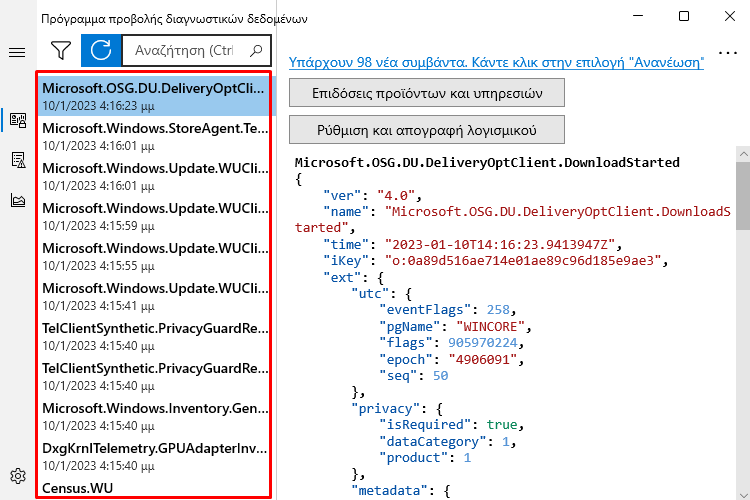Open the hamburger navigation menu
This screenshot has height=500, width=750.
[17, 52]
